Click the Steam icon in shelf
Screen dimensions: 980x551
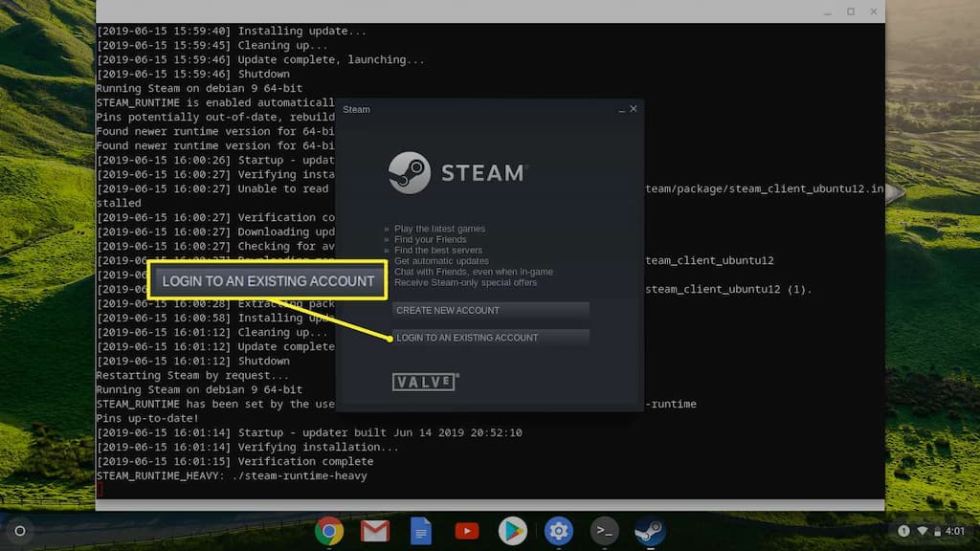click(650, 531)
